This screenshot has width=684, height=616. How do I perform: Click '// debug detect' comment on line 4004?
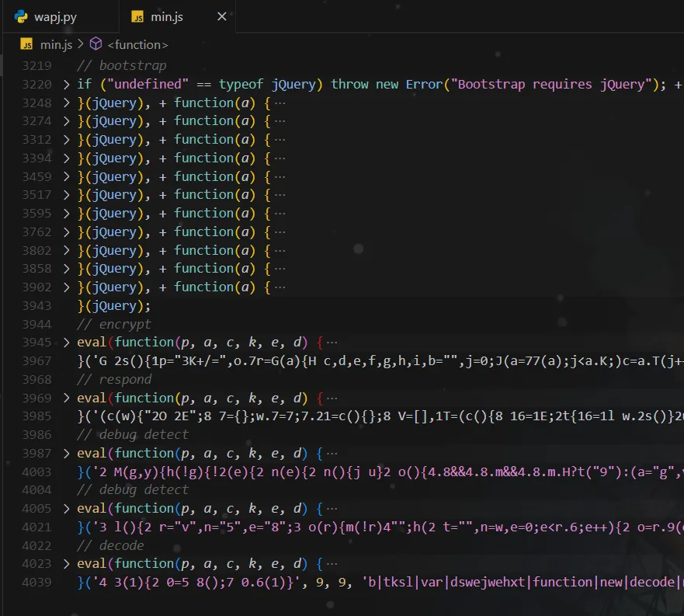[x=133, y=490]
